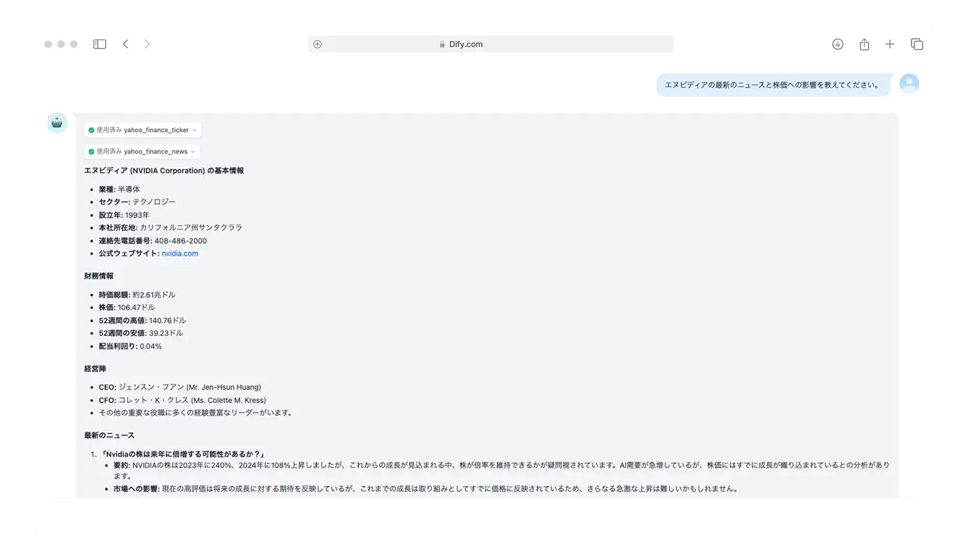Expand the yahoo_finance_ticker tool details
The height and width of the screenshot is (560, 967).
coord(194,129)
